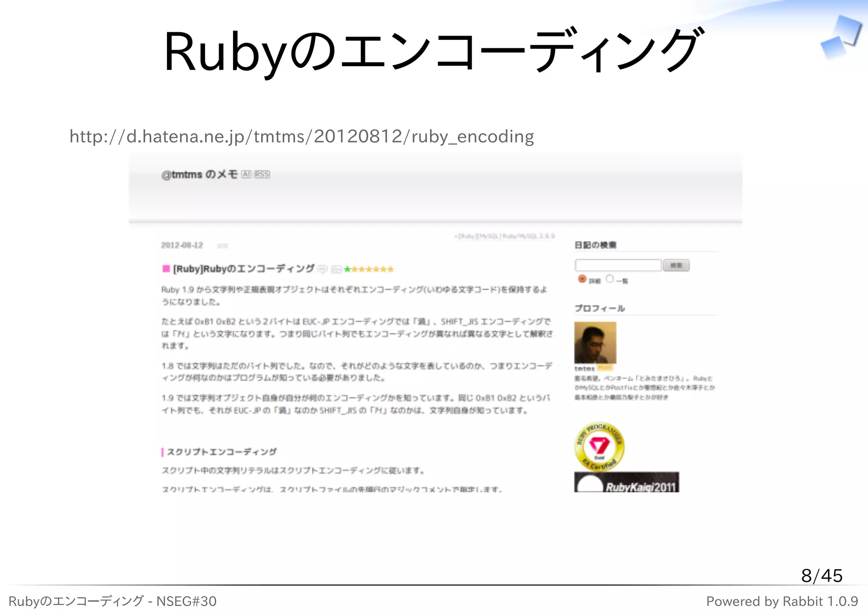Click the tmtms username under profile photo
The width and height of the screenshot is (868, 615).
(x=584, y=369)
